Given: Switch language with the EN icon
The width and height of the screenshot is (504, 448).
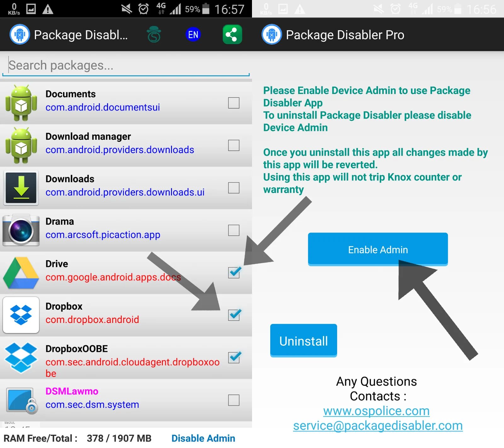Looking at the screenshot, I should coord(193,34).
